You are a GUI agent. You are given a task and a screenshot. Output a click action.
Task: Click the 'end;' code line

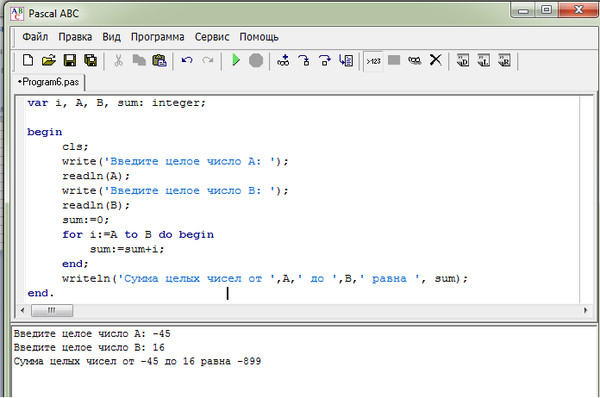coord(75,264)
